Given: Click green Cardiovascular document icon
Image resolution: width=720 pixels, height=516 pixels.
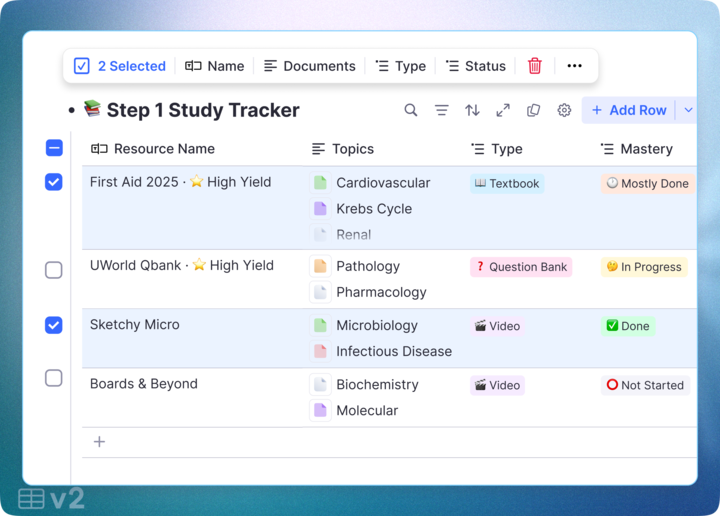Looking at the screenshot, I should pyautogui.click(x=320, y=183).
